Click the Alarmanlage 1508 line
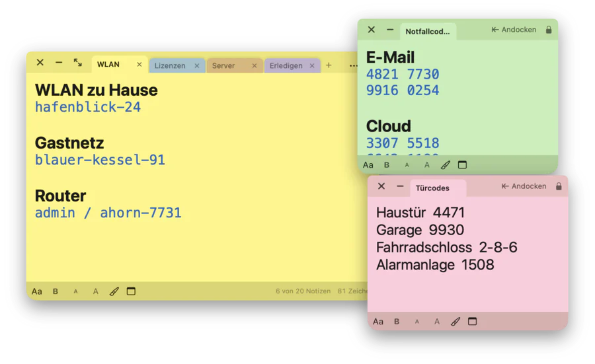Image resolution: width=595 pixels, height=364 pixels. tap(435, 265)
